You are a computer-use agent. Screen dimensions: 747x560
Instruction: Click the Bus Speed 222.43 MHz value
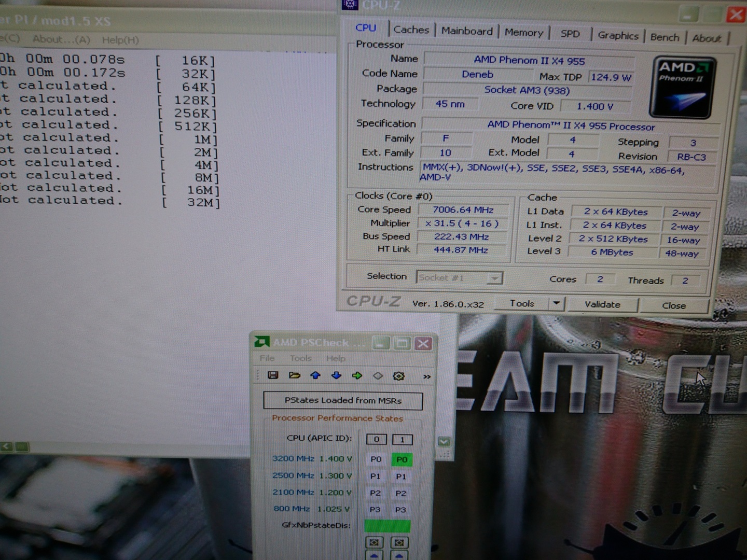[462, 237]
